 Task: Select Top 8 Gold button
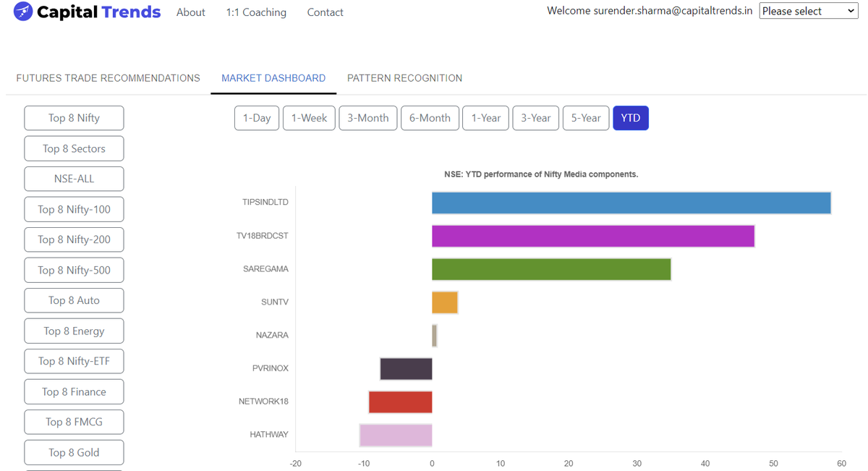pyautogui.click(x=74, y=452)
